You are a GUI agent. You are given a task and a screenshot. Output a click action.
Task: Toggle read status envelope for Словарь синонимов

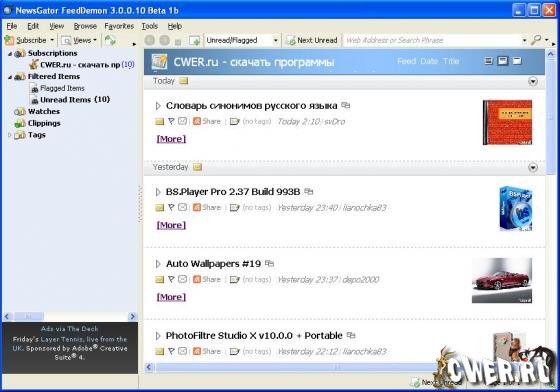point(159,122)
